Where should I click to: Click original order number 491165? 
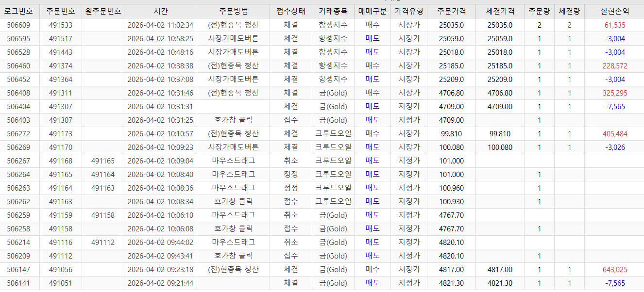103,161
